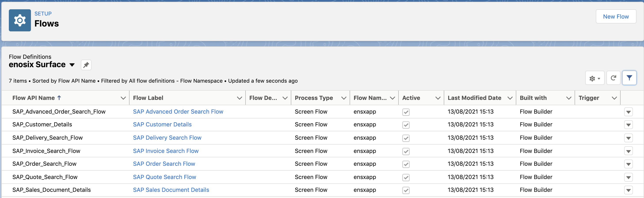Viewport: 644px width, 198px height.
Task: Sort by the Last Modified Date header
Action: [474, 98]
